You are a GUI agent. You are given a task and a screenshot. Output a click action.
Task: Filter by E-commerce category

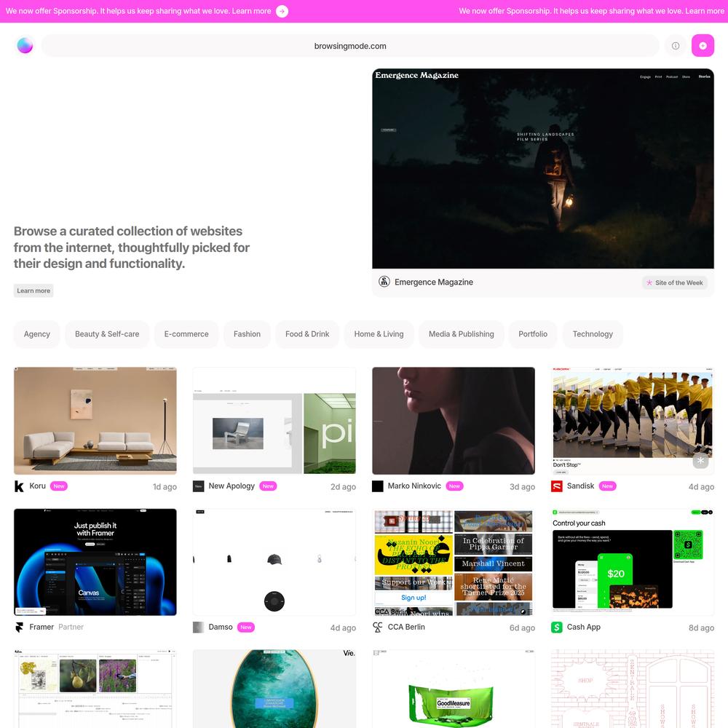pyautogui.click(x=186, y=334)
